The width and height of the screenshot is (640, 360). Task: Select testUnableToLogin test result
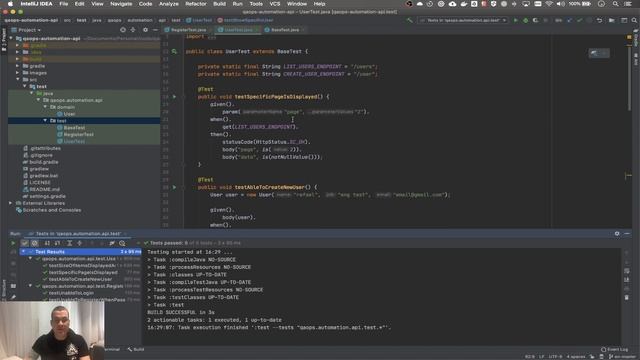(x=71, y=293)
